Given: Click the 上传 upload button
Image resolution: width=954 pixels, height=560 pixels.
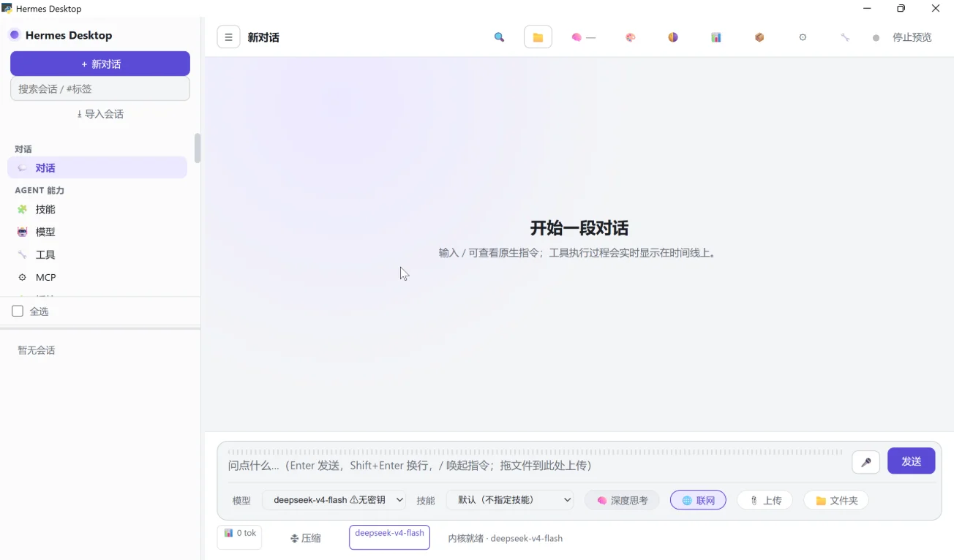Looking at the screenshot, I should [765, 500].
